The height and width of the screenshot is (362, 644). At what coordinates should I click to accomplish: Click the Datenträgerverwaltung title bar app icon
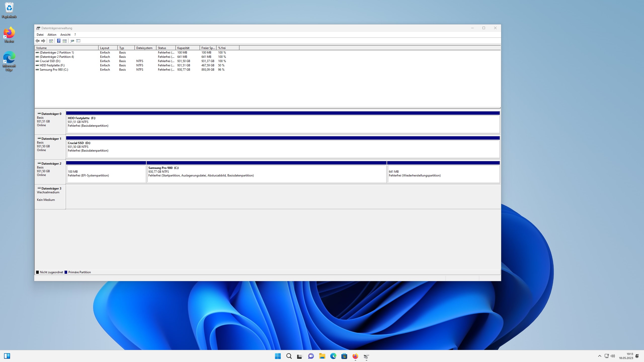click(x=38, y=28)
